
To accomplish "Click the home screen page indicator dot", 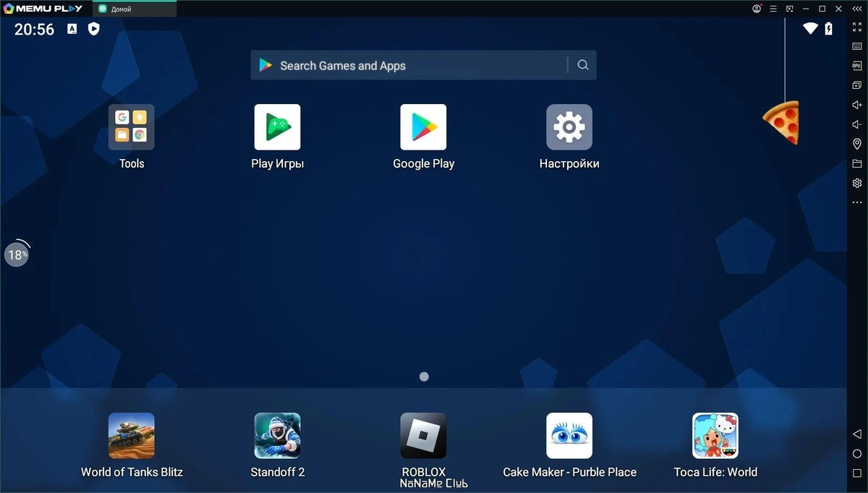I will pyautogui.click(x=424, y=377).
